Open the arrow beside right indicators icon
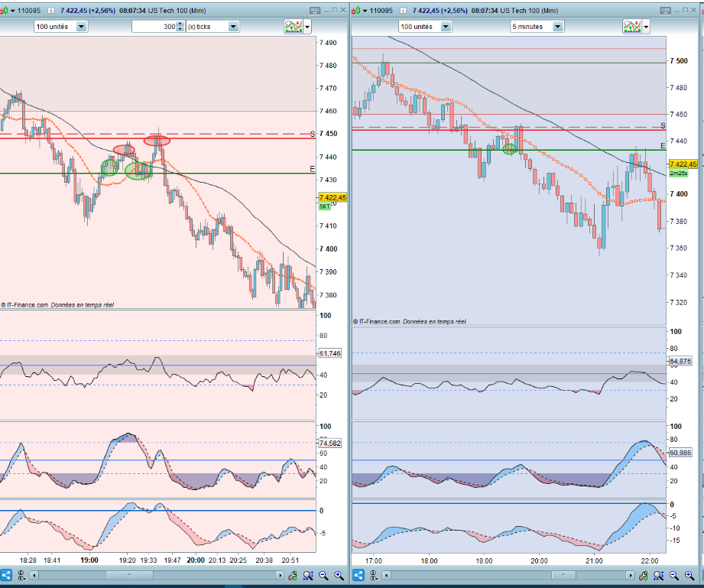 click(646, 27)
